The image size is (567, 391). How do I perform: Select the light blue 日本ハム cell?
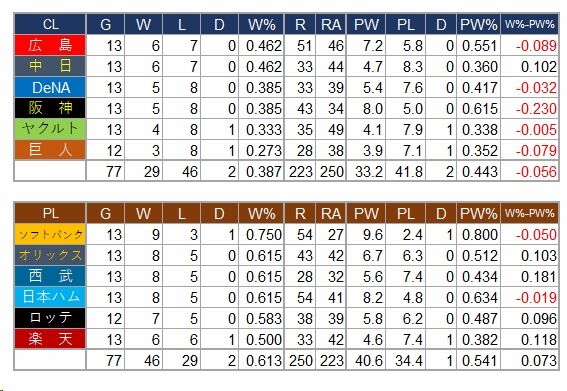click(50, 297)
